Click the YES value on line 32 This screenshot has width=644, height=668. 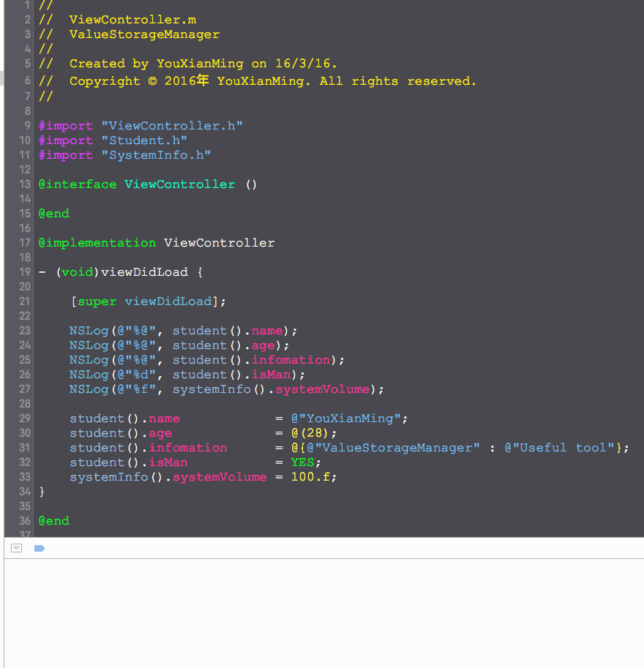coord(303,462)
